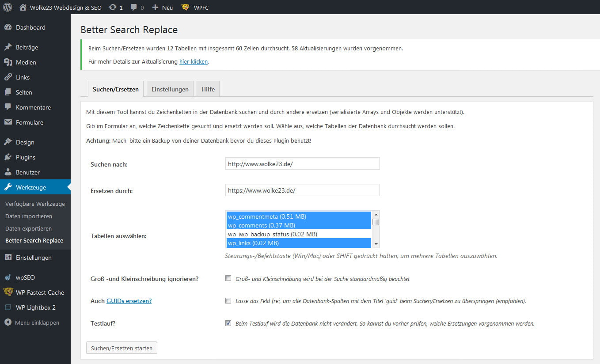Image resolution: width=600 pixels, height=364 pixels.
Task: Switch to the Einstellungen tab
Action: (x=170, y=89)
